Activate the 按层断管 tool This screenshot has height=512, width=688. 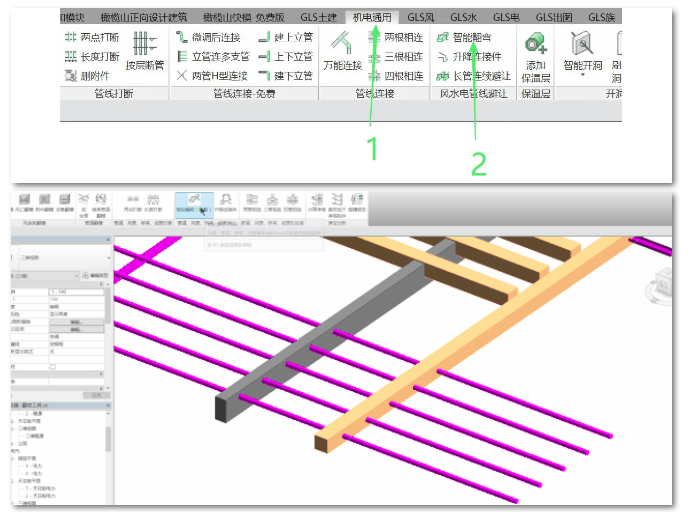(x=144, y=50)
